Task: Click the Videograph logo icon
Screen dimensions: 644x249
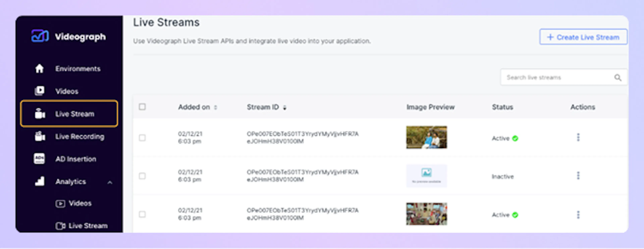Action: [40, 36]
